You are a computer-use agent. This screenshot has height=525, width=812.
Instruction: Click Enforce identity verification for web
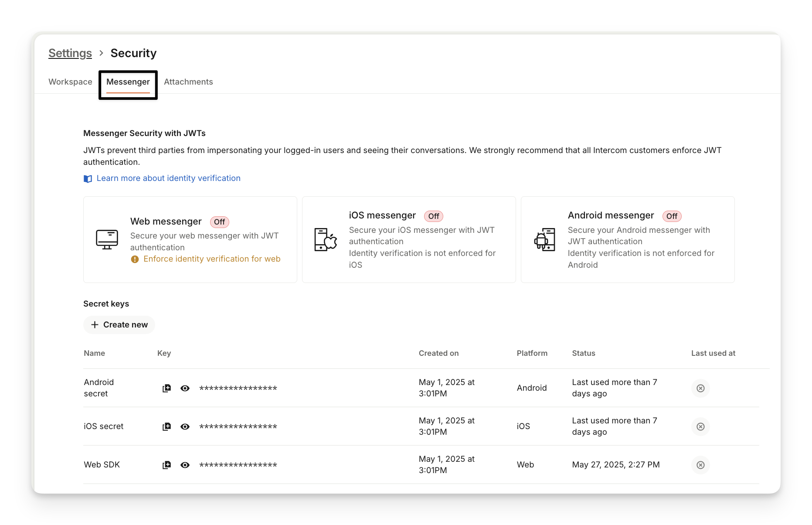[212, 259]
